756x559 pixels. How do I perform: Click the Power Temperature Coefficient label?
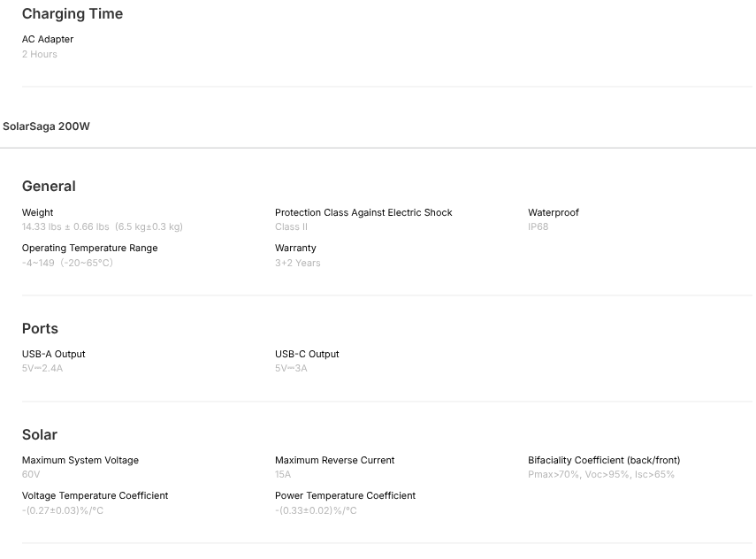click(345, 495)
